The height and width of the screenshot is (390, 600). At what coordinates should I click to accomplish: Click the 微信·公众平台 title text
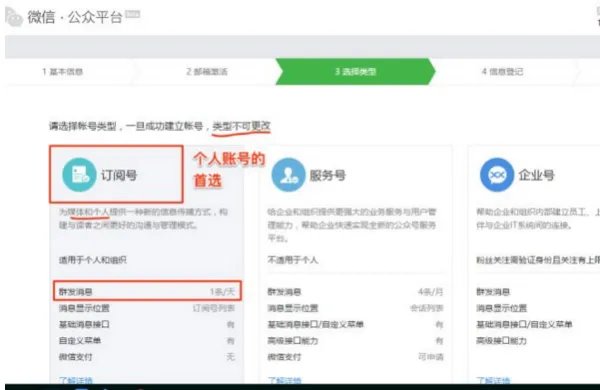coord(75,17)
